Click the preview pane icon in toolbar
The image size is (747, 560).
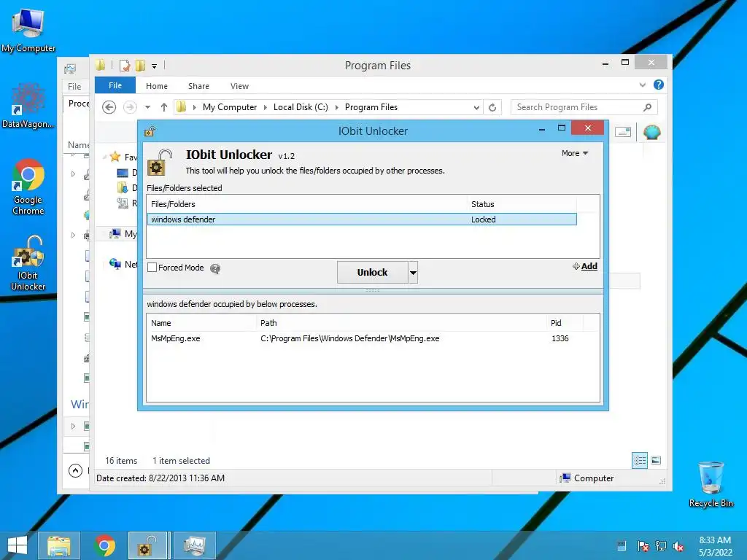[623, 132]
